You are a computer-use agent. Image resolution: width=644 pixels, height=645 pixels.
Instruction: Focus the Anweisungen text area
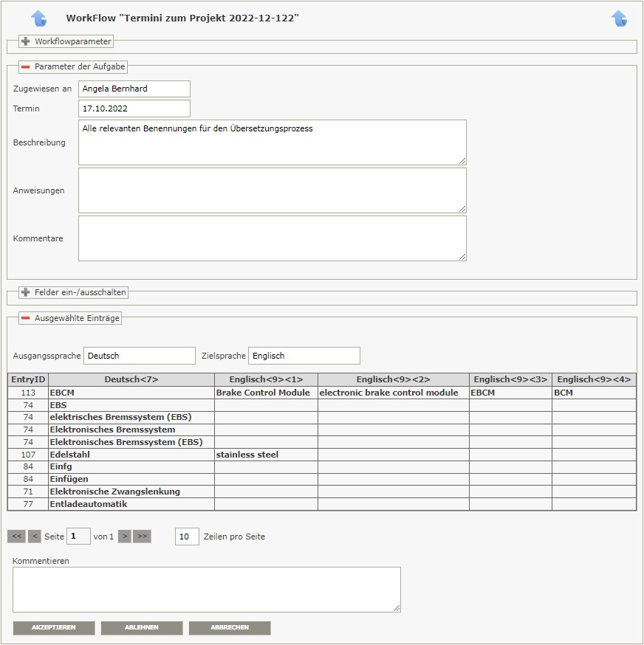click(x=272, y=190)
